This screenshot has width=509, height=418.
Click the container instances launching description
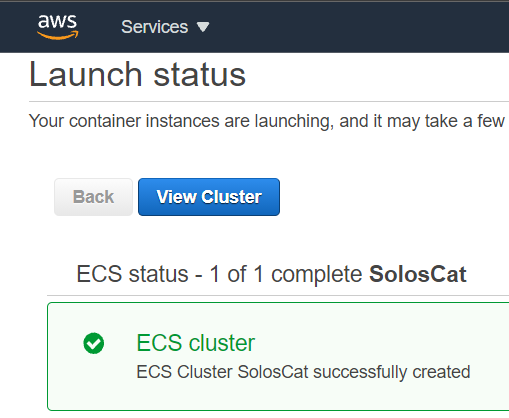click(267, 121)
